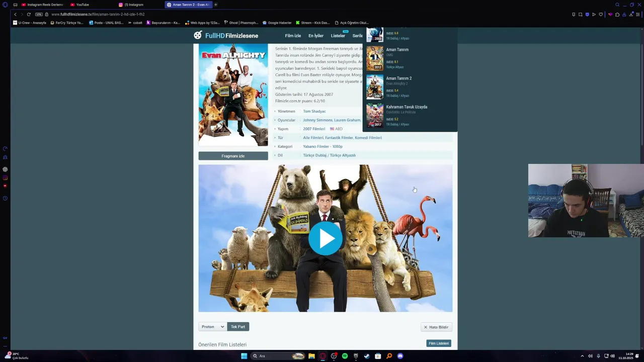644x362 pixels.
Task: Open the cobalt bookmark
Action: [135, 23]
